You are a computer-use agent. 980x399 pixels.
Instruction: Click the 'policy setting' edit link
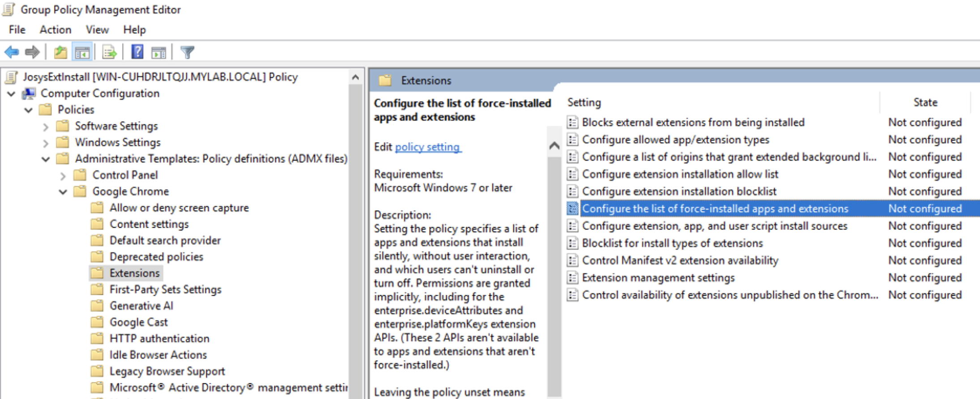tap(427, 147)
